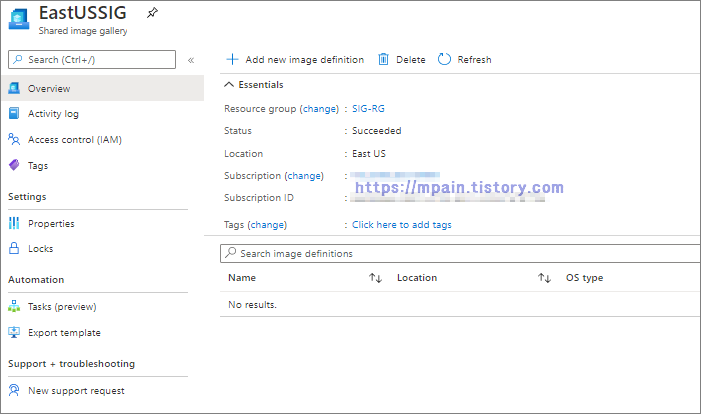
Task: Collapse the left navigation menu chevrons
Action: point(191,60)
